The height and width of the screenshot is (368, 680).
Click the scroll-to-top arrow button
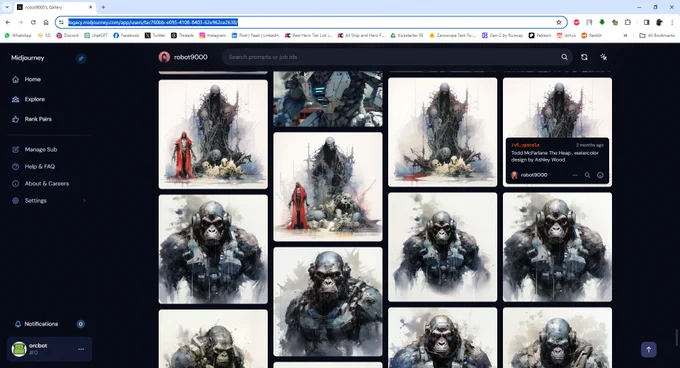pyautogui.click(x=649, y=349)
